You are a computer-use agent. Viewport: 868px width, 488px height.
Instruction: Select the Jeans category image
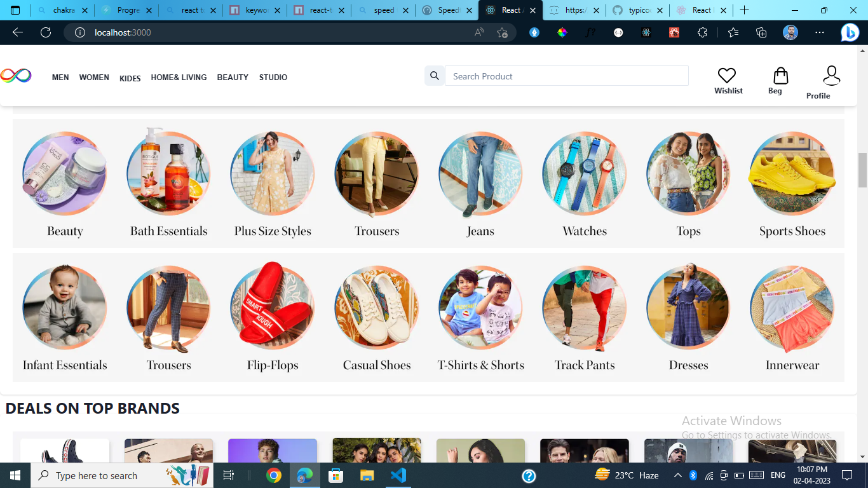coord(480,173)
